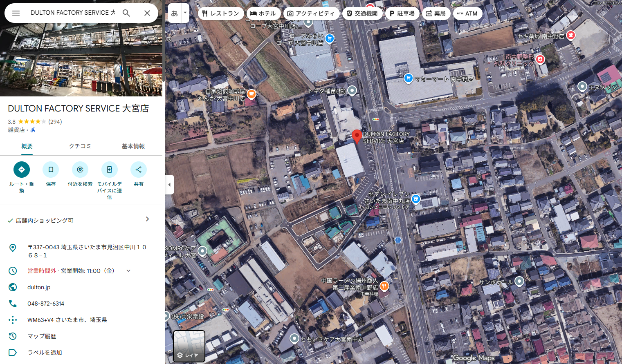Click the address 〒337-0043 text
This screenshot has width=622, height=364.
tap(87, 251)
